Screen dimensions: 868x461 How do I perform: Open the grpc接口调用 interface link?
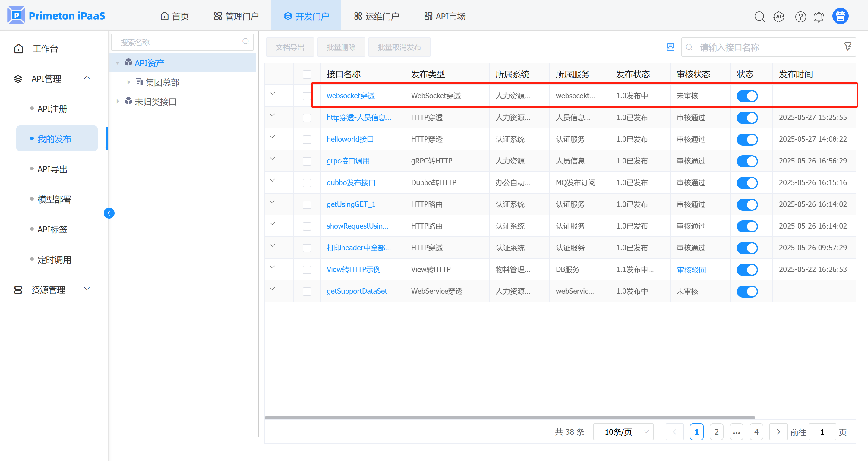point(348,161)
